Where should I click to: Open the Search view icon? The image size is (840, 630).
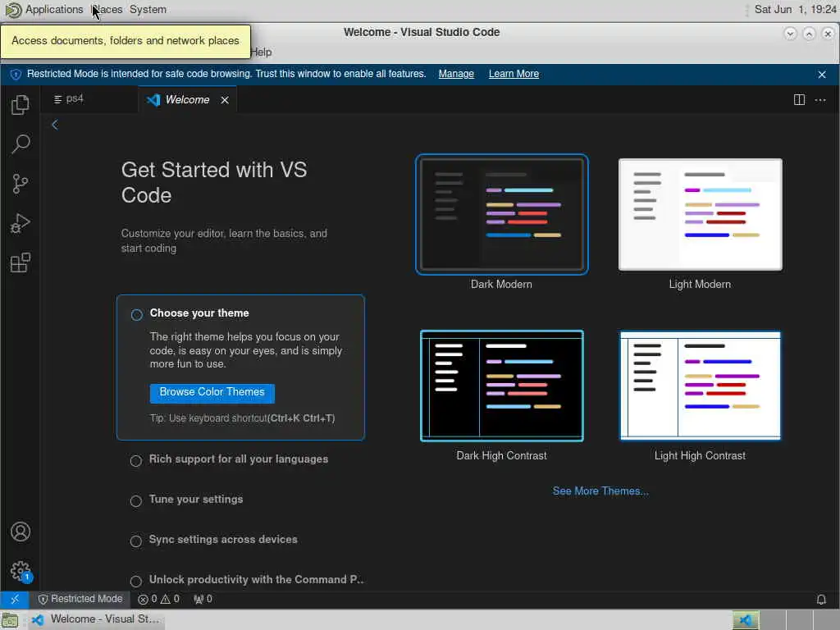coord(21,144)
